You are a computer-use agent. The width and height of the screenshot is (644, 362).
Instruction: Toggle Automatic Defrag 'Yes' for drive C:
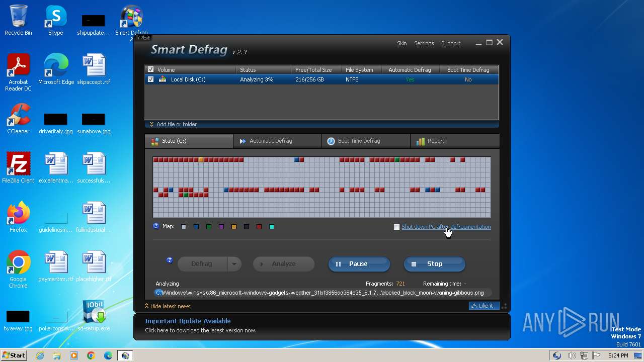click(x=410, y=79)
